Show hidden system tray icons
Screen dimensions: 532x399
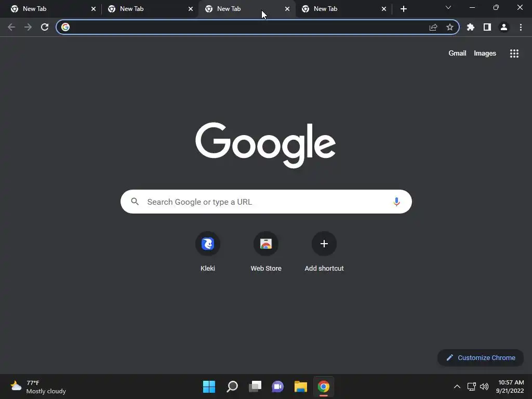(457, 387)
